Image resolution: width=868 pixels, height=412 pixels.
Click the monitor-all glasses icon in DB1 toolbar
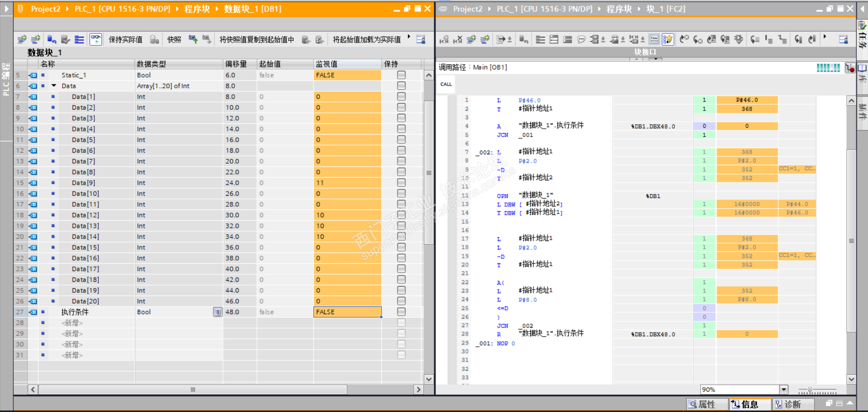[x=96, y=39]
